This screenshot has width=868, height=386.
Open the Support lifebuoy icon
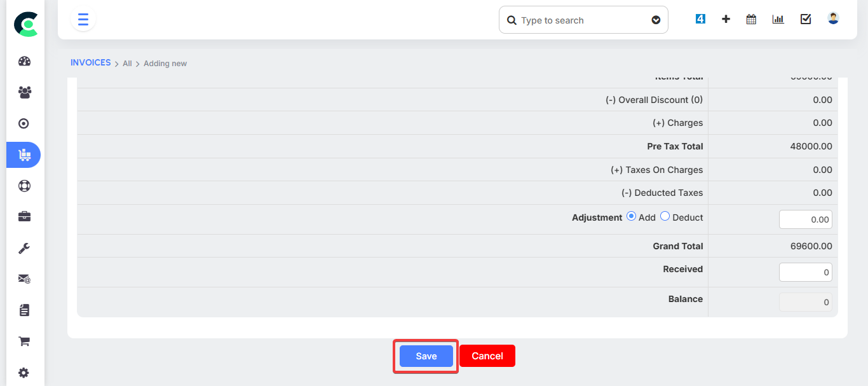point(24,185)
